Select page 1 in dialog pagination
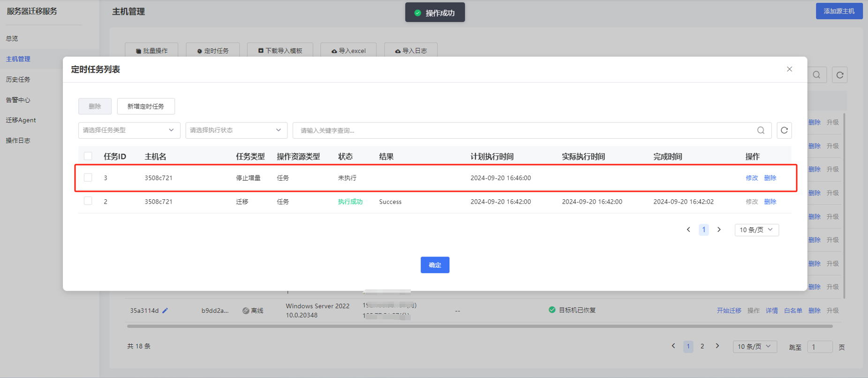 pos(703,230)
